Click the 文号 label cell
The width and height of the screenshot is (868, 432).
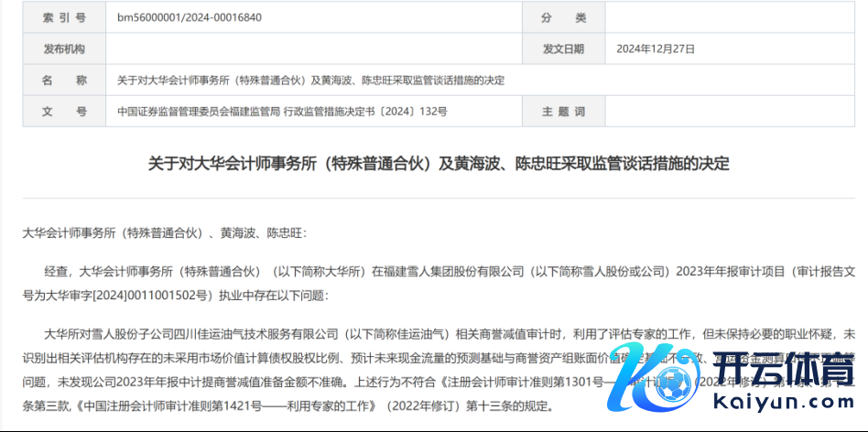[x=63, y=112]
